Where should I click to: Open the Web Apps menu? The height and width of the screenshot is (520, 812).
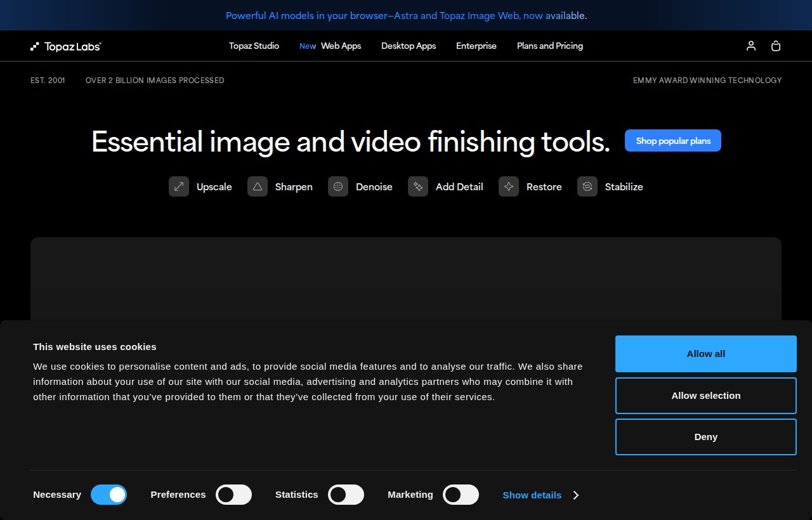tap(330, 46)
